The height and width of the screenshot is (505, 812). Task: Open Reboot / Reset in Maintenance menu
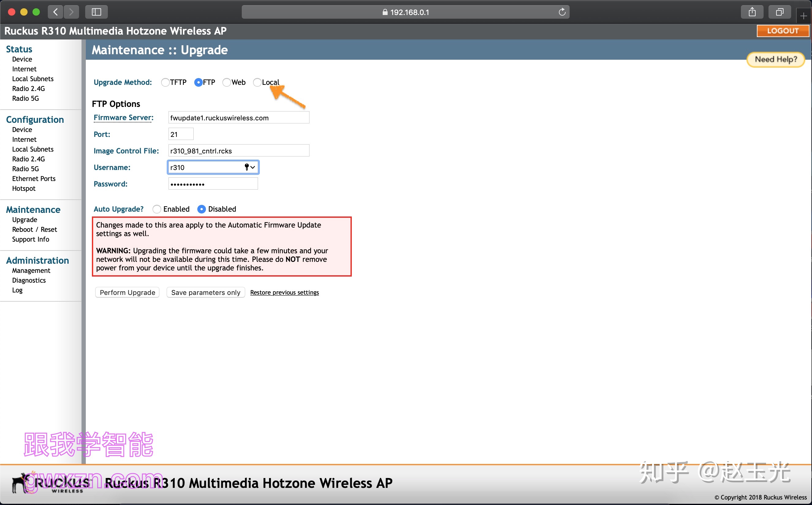[34, 229]
